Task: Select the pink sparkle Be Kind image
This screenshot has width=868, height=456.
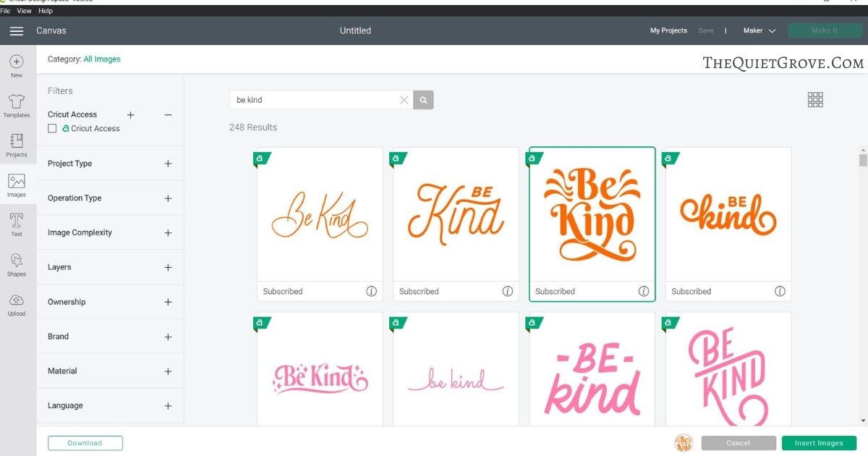Action: point(320,369)
